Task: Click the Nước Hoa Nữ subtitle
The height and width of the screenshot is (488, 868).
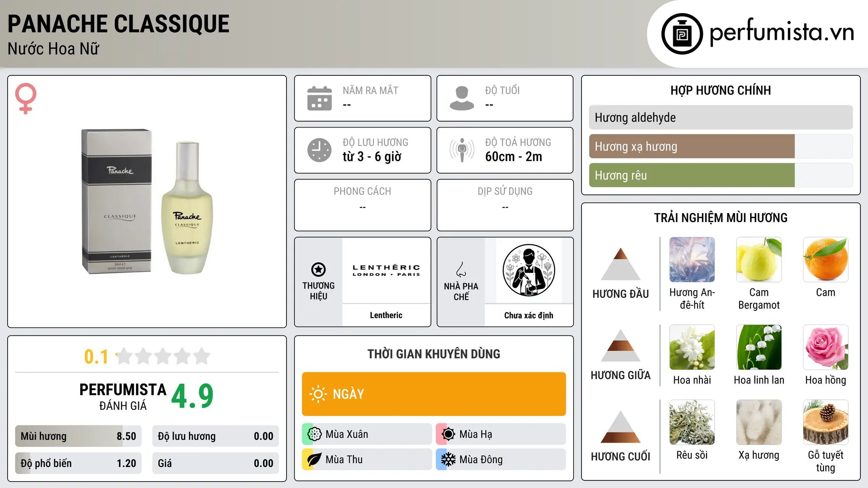Action: 53,49
